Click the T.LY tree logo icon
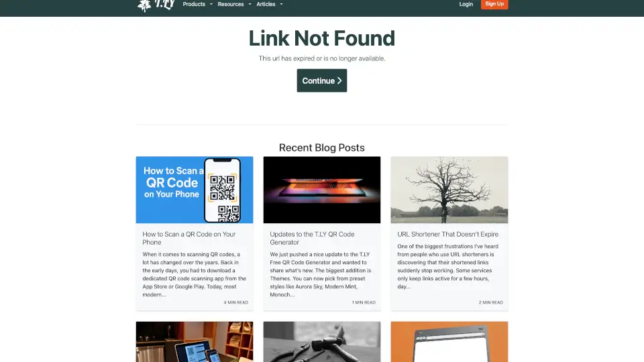Viewport: 644px width, 362px height. (x=144, y=5)
